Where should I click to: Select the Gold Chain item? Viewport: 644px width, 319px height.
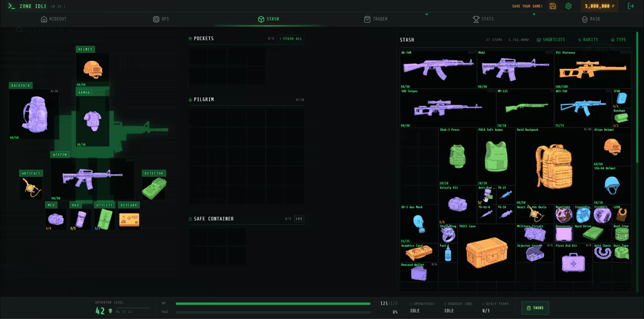(603, 252)
